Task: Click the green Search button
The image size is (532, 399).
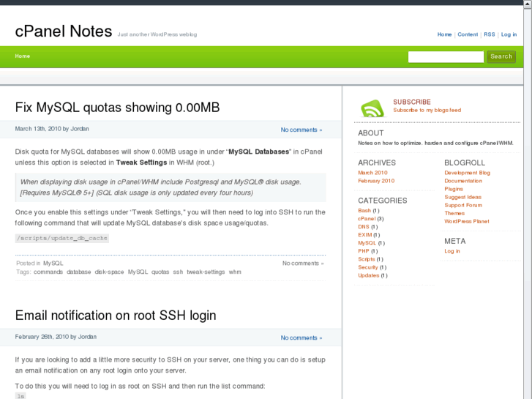Action: pyautogui.click(x=501, y=56)
